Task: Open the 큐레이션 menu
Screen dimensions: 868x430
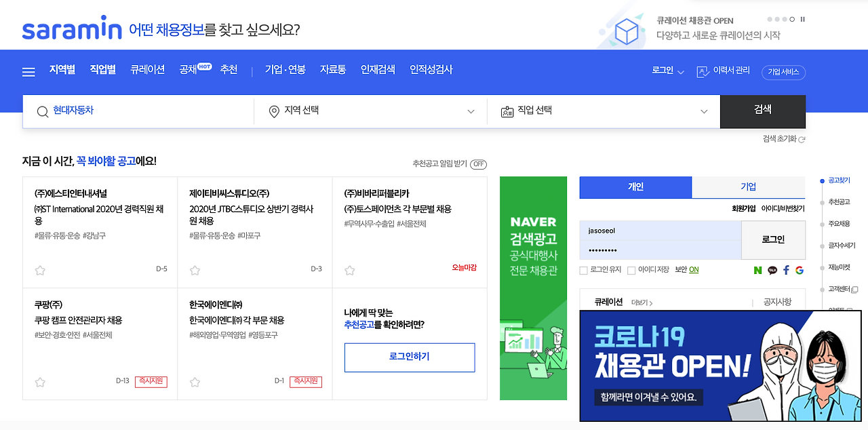Action: point(148,70)
